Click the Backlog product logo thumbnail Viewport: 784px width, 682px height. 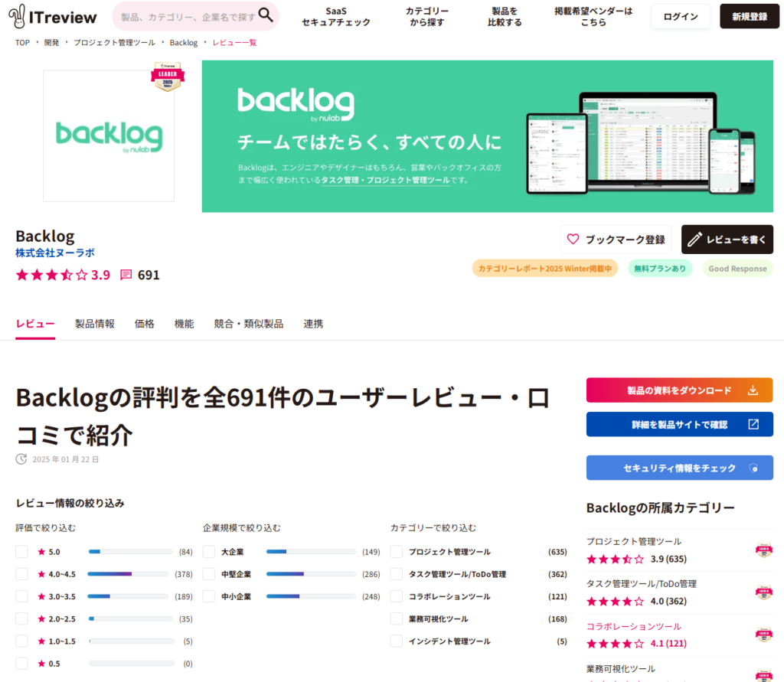[x=109, y=136]
